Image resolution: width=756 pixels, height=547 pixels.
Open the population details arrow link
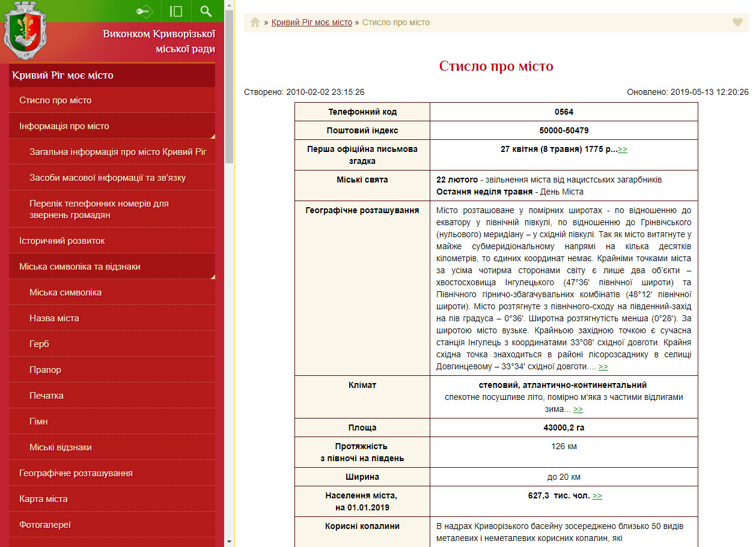[x=597, y=495]
